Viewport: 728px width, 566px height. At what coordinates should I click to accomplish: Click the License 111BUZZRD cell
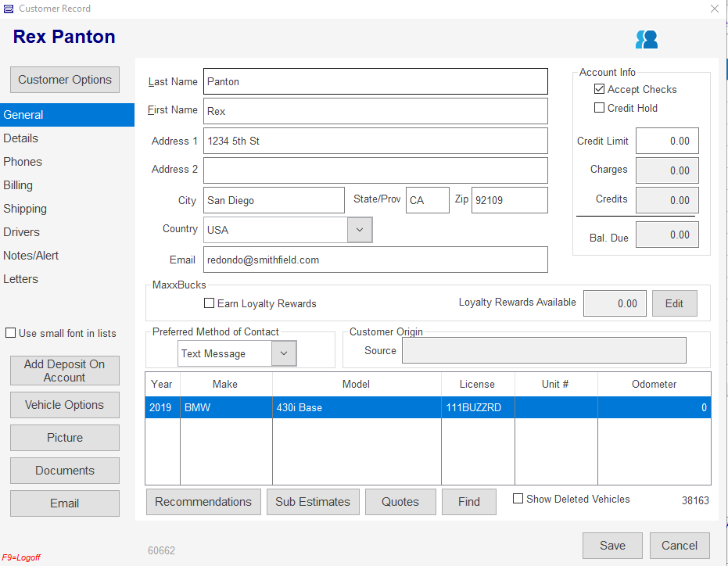(x=478, y=407)
